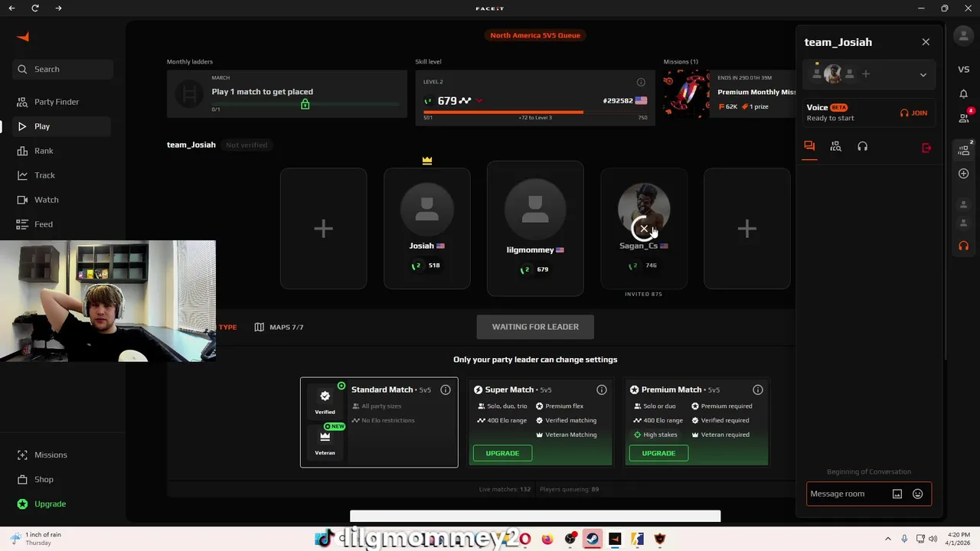This screenshot has height=551, width=980.
Task: Show Standard Match info
Action: pos(446,390)
